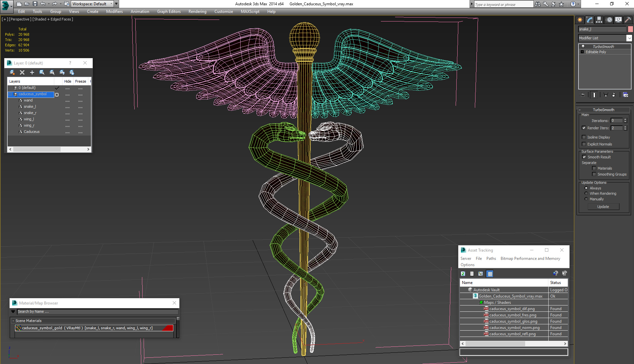Redo the action with the Redo arrow
This screenshot has width=634, height=364.
point(55,4)
